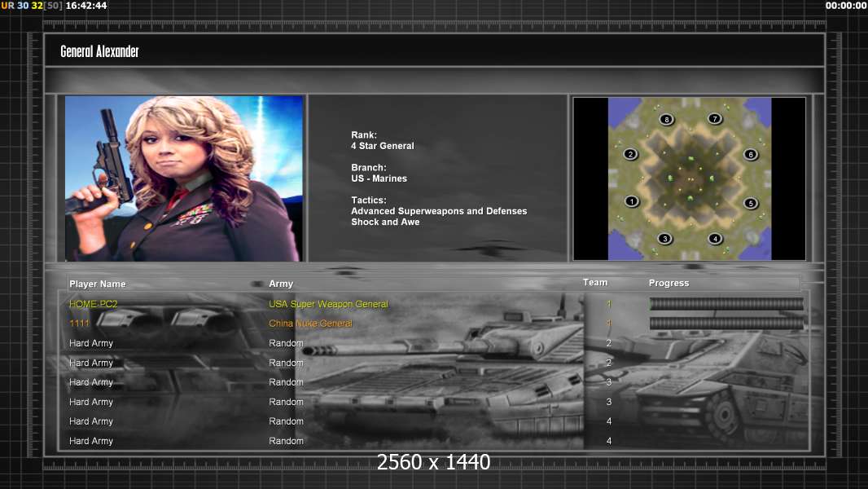The image size is (868, 489).
Task: Select start position 1 on the map
Action: pos(632,201)
